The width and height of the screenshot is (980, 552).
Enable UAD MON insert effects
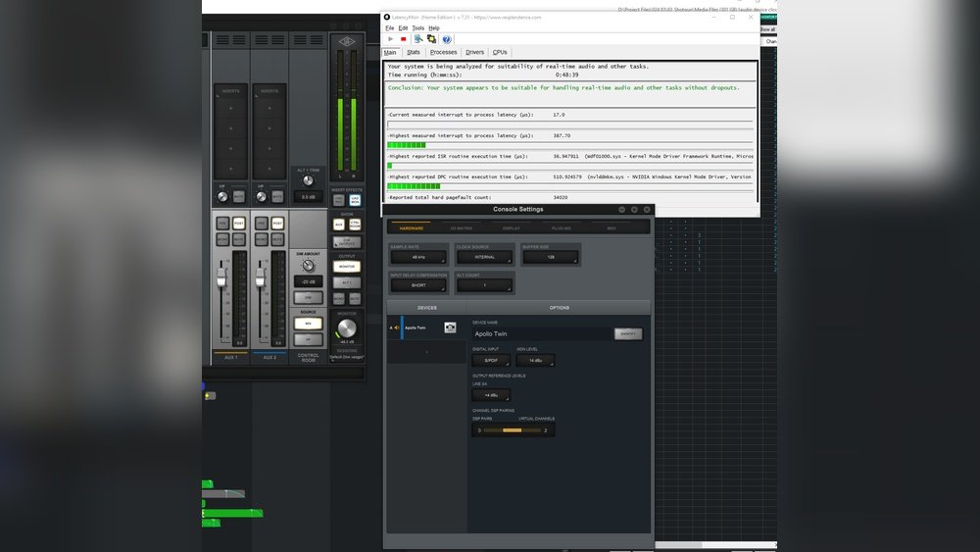[355, 200]
